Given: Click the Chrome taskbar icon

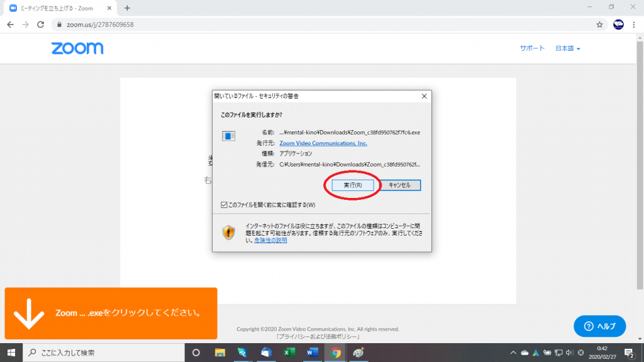Looking at the screenshot, I should pyautogui.click(x=336, y=353).
